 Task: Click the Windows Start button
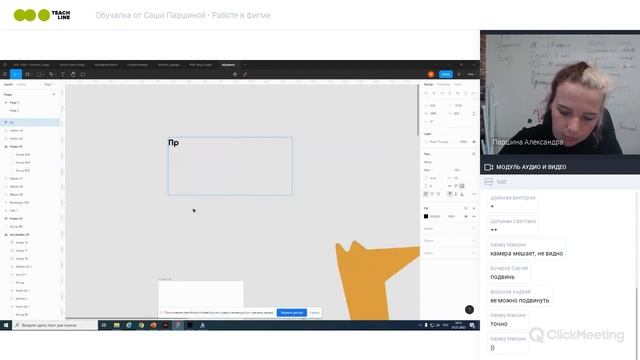(x=6, y=325)
